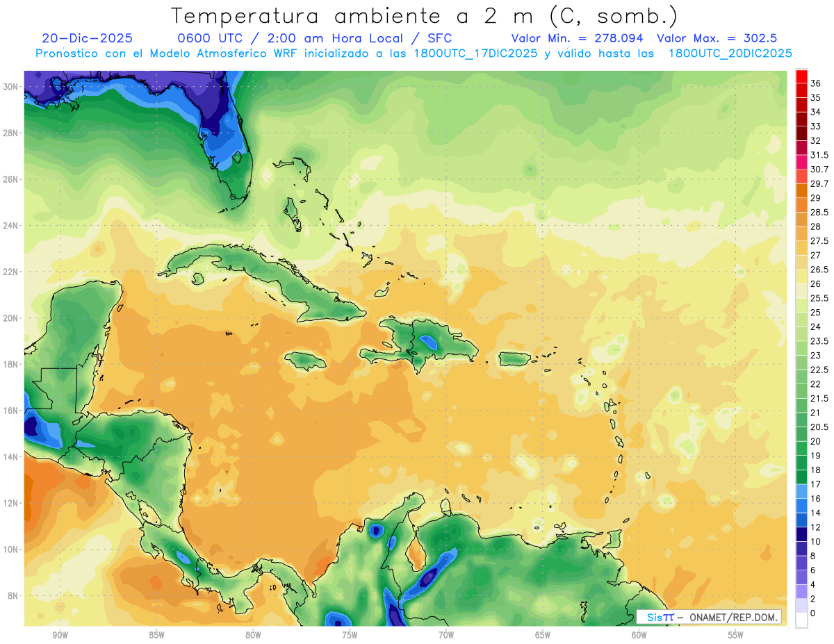Click the 80W longitude axis label
This screenshot has width=834, height=644.
click(x=253, y=635)
